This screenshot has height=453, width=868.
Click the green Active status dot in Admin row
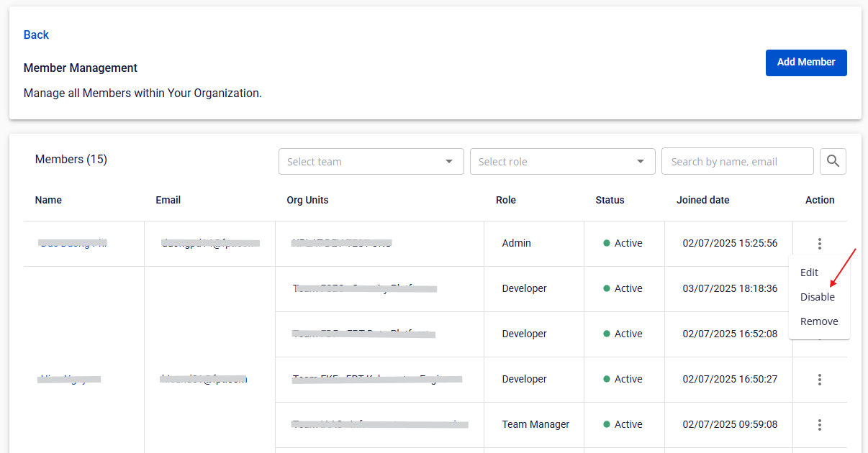pos(607,244)
